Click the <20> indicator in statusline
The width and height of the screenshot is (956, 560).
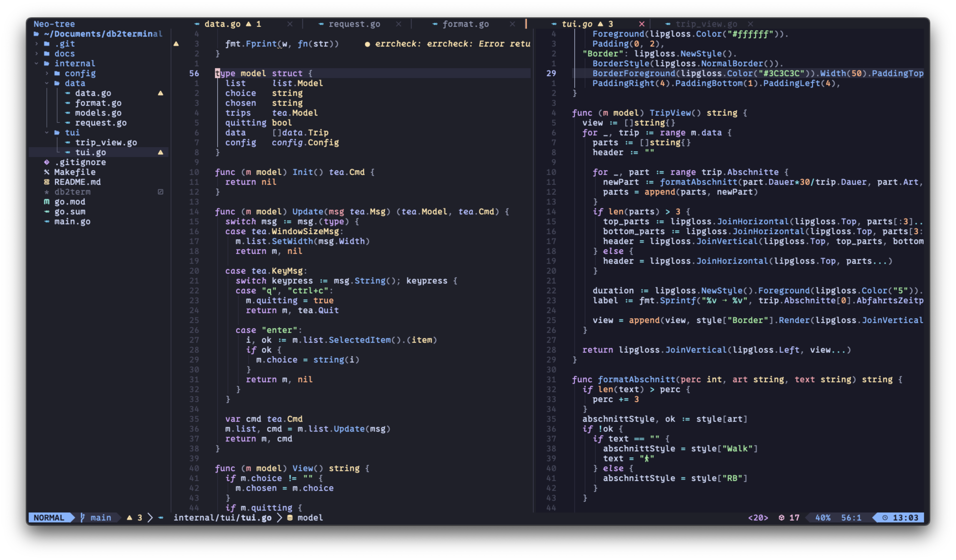tap(758, 518)
